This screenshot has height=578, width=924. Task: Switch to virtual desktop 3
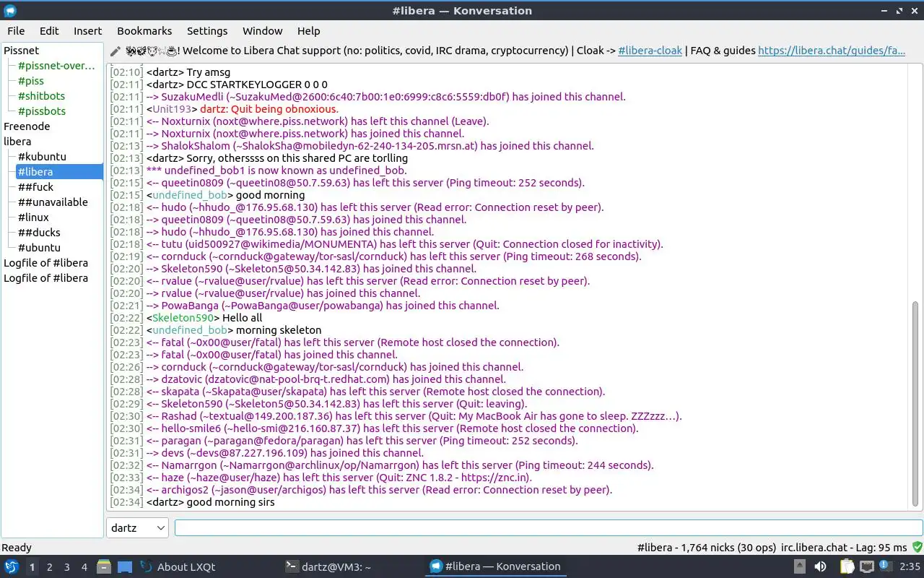click(67, 567)
